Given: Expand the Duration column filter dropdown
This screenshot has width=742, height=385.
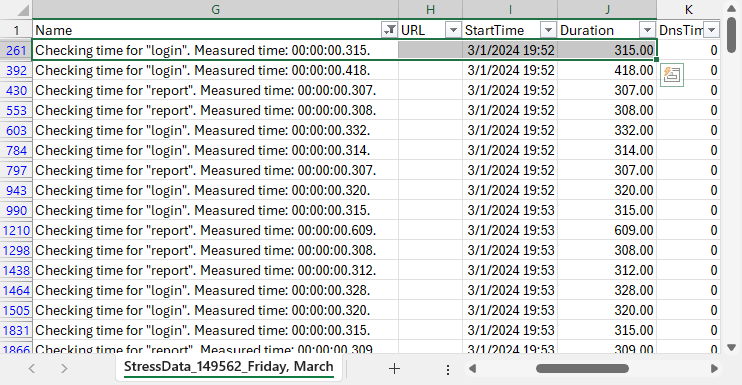Looking at the screenshot, I should (x=647, y=30).
